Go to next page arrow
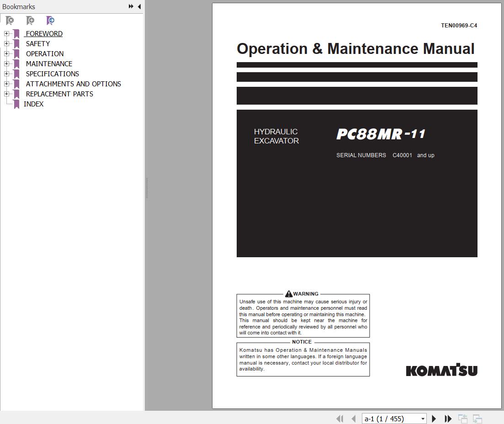The height and width of the screenshot is (424, 504). 434,419
